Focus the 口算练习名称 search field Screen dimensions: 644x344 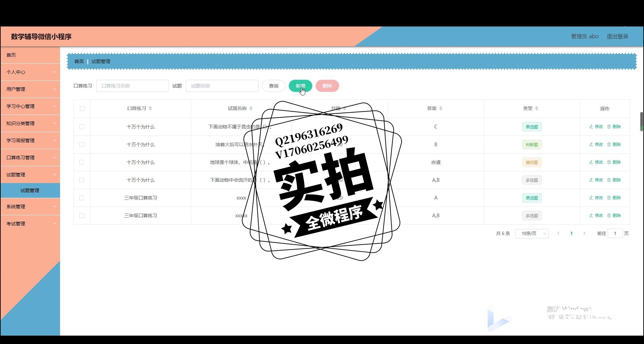pyautogui.click(x=132, y=86)
